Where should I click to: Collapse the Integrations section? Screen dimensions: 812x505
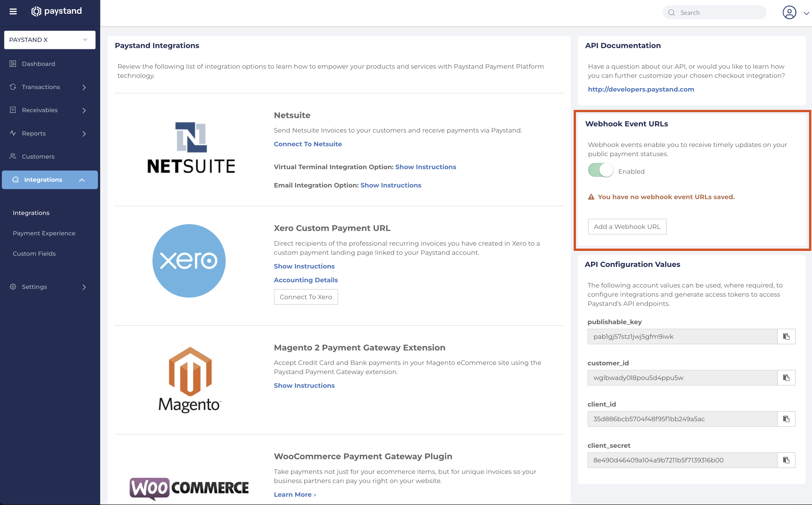point(82,179)
